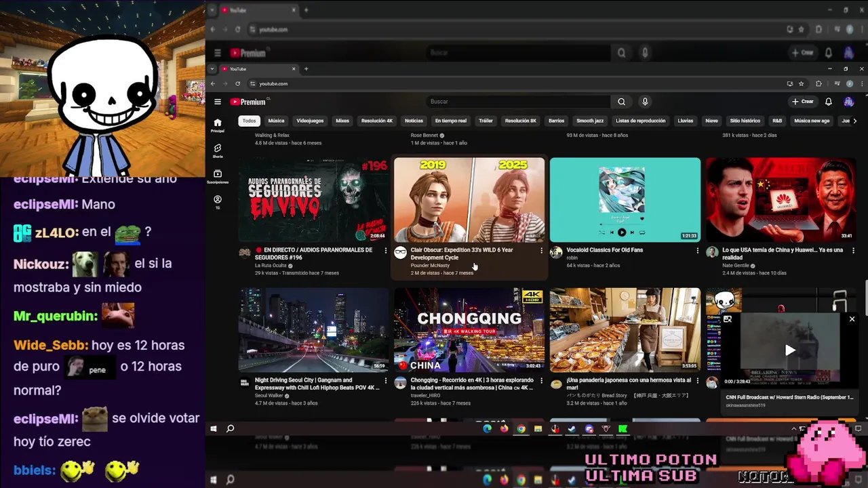Open the YouTube guide hamburger menu in front window
Screen dimensions: 868x488
218,102
